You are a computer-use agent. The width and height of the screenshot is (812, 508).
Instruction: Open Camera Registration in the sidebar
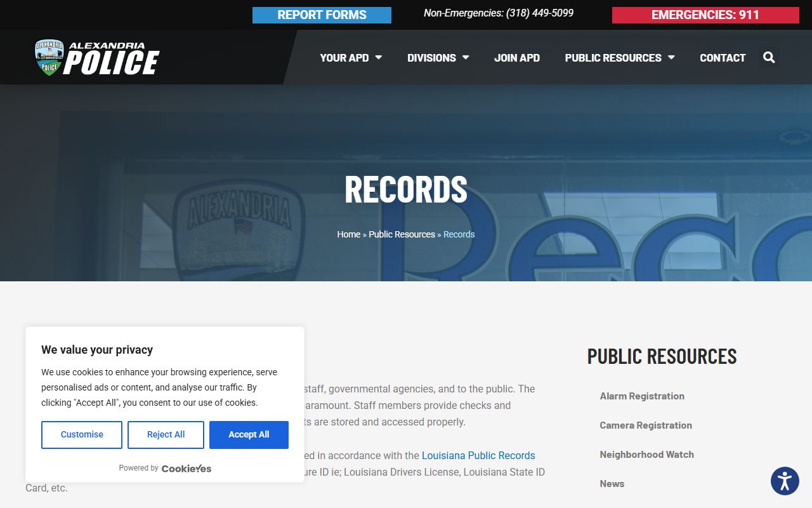click(x=646, y=425)
